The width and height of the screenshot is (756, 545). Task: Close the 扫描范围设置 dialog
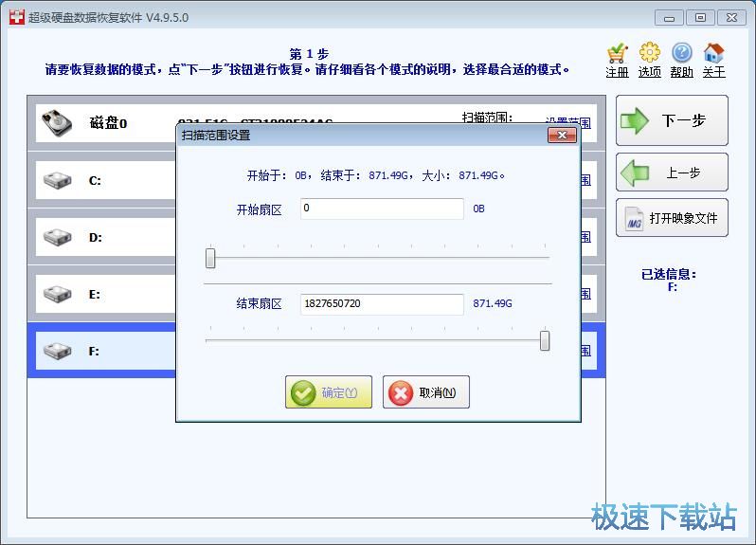pos(562,135)
